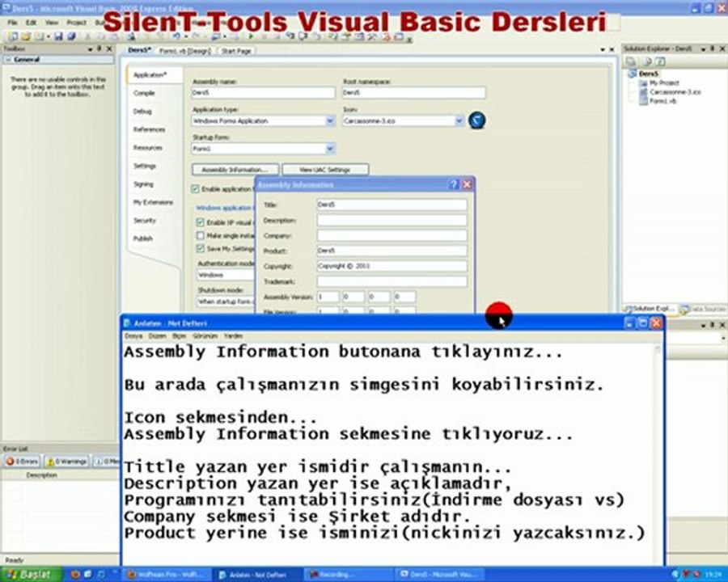Image resolution: width=728 pixels, height=582 pixels.
Task: Select the Settings tab in project properties
Action: click(x=145, y=166)
